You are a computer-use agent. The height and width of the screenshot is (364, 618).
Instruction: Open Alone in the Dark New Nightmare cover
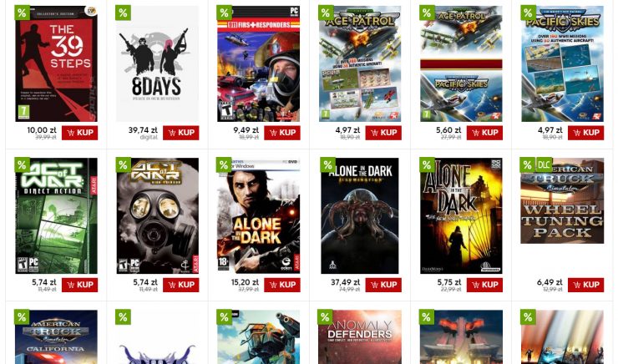coord(461,216)
